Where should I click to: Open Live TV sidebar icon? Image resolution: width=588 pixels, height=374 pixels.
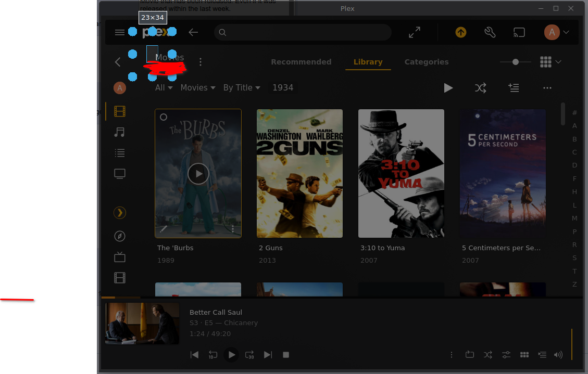pos(120,257)
